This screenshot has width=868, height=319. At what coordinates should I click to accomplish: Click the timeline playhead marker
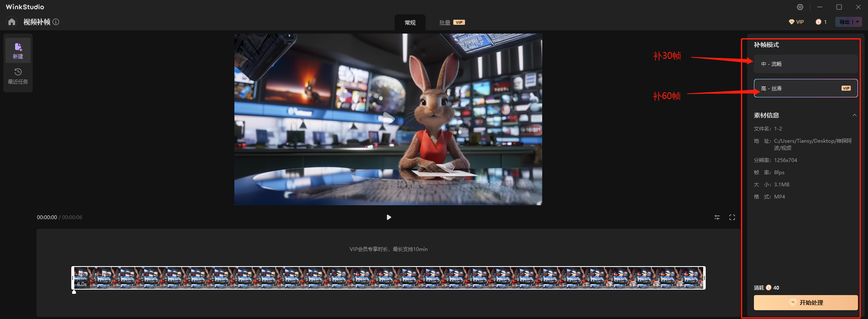tap(74, 292)
